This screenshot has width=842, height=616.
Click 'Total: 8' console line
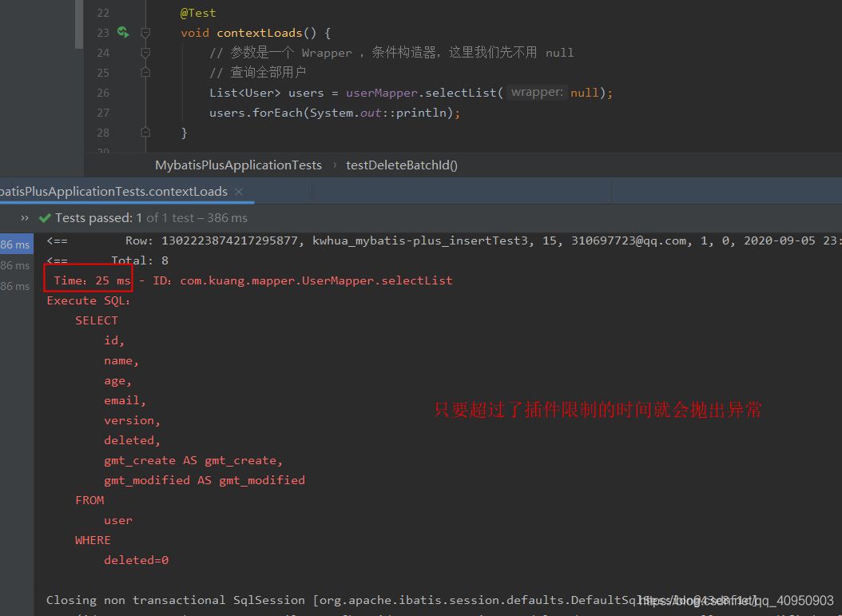[140, 260]
